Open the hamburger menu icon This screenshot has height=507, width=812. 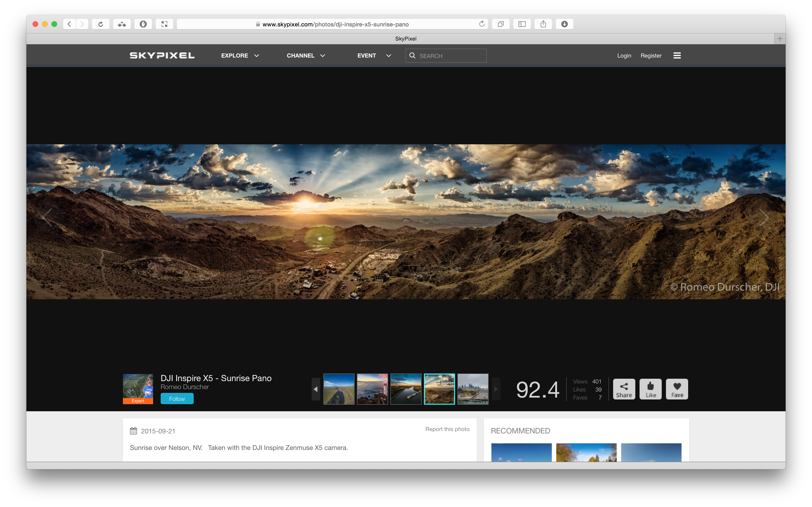pyautogui.click(x=677, y=56)
